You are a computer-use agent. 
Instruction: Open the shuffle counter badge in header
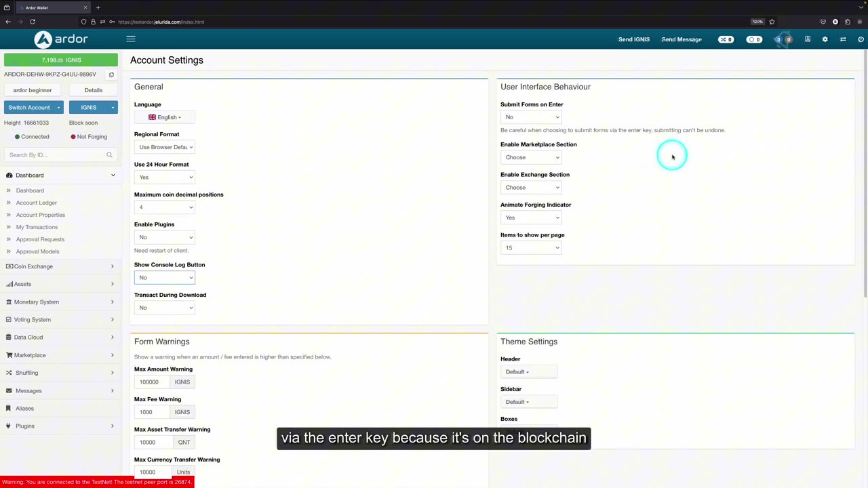point(726,39)
